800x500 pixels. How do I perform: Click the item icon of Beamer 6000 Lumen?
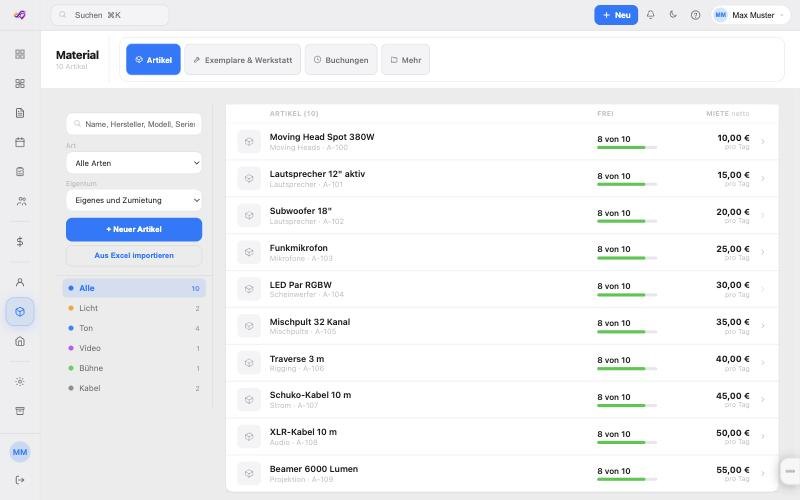point(249,473)
